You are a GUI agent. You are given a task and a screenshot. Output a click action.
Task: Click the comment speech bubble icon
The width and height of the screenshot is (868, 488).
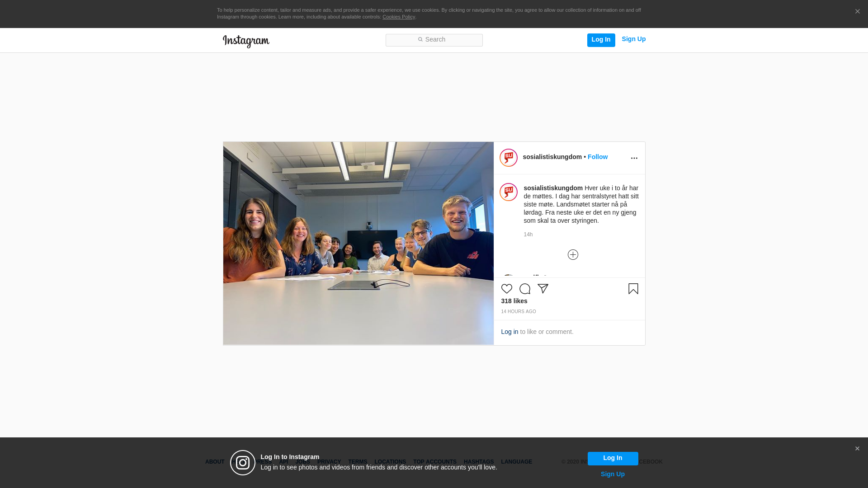(524, 289)
